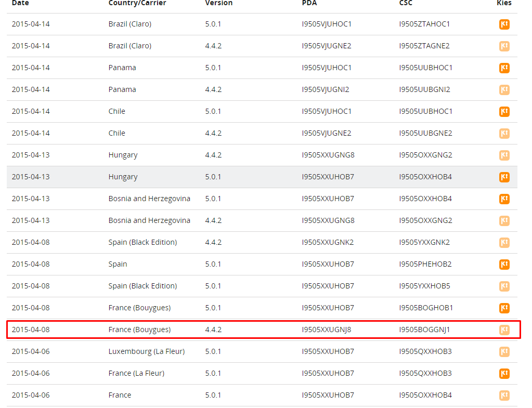The width and height of the screenshot is (532, 408).
Task: Select CSC code I9505UUBGNI2
Action: click(424, 89)
